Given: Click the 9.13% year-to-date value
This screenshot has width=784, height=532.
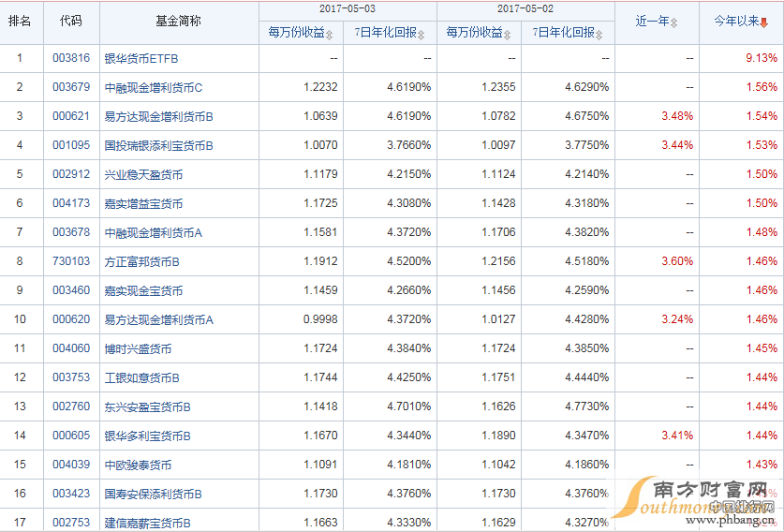Looking at the screenshot, I should tap(762, 58).
